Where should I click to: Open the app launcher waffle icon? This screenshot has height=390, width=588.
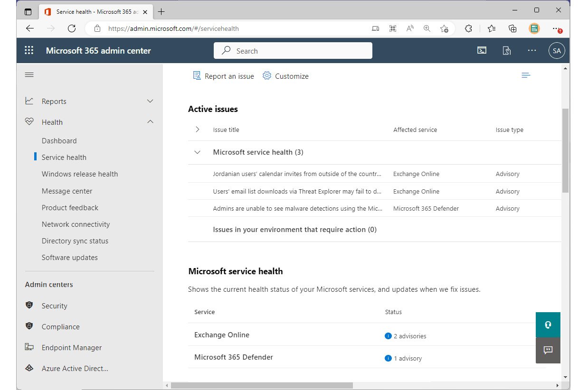point(29,51)
